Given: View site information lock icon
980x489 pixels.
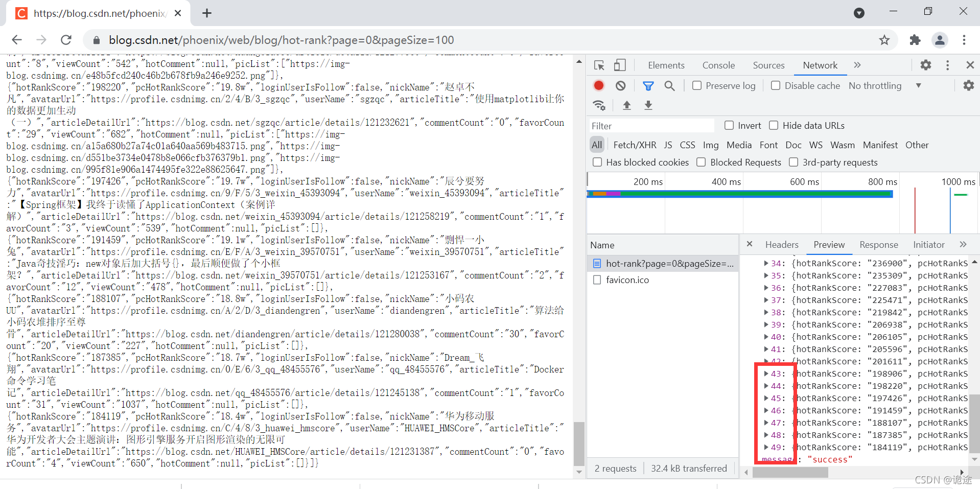Looking at the screenshot, I should [96, 40].
